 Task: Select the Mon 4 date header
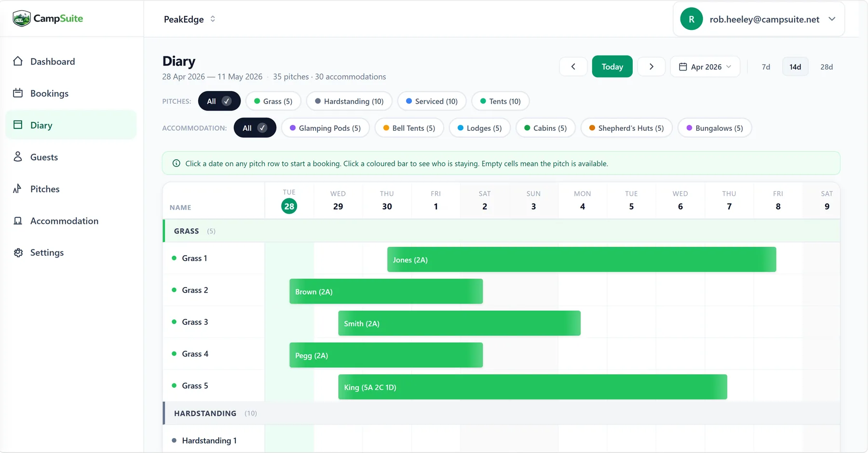(583, 201)
